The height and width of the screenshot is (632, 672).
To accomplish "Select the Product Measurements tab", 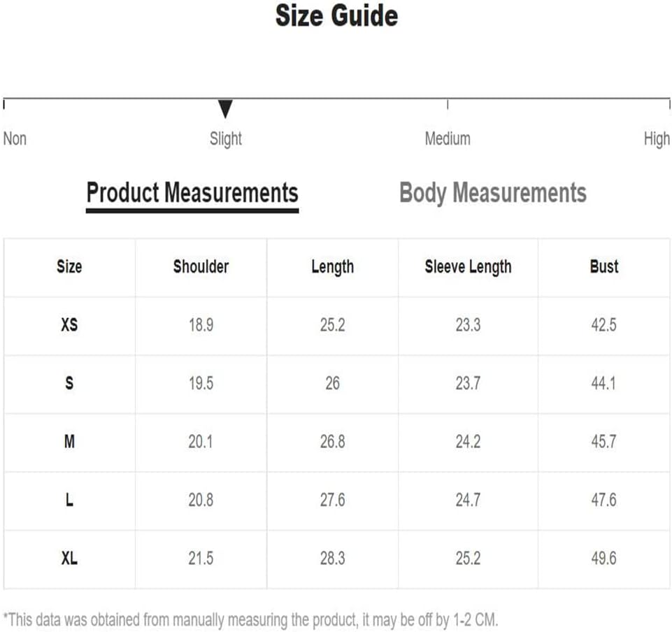I will pos(192,193).
